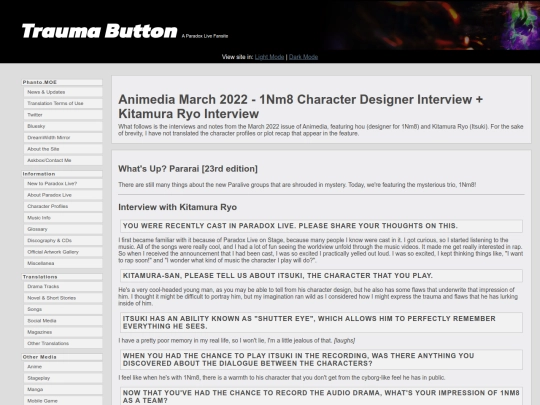This screenshot has height=405, width=540.
Task: Open Magazines translations
Action: (x=63, y=332)
